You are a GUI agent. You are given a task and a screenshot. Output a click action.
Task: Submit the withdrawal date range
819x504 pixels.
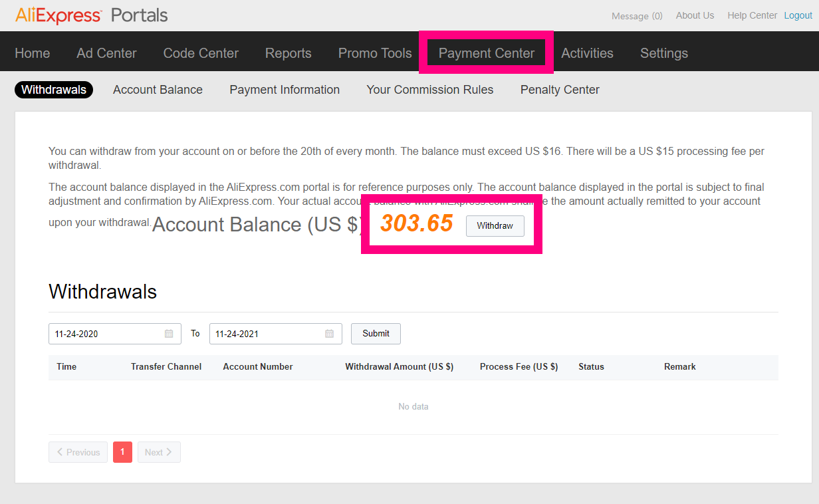point(376,334)
